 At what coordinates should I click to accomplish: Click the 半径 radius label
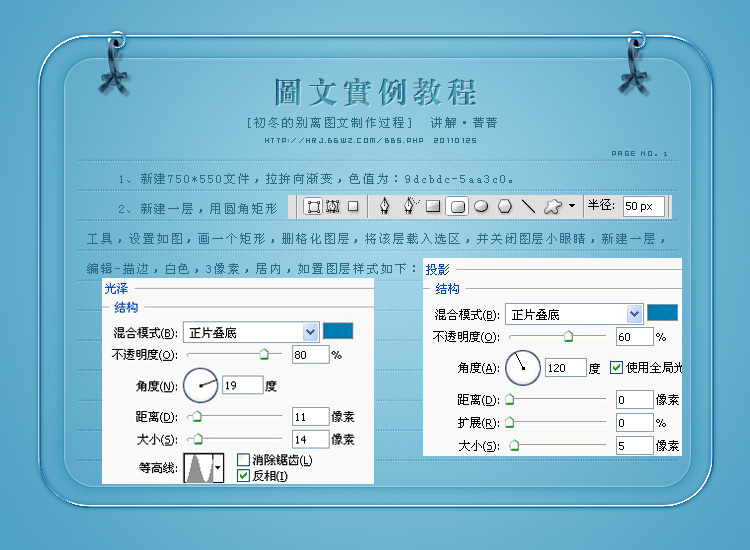pos(601,205)
